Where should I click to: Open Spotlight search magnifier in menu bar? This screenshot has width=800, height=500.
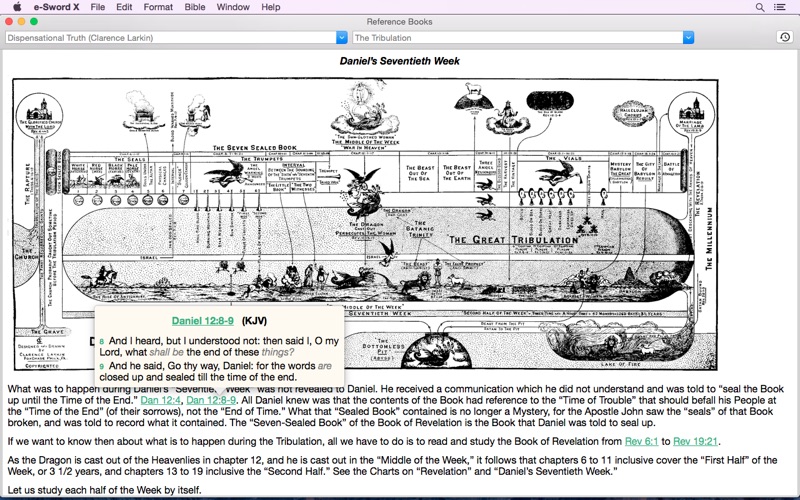(x=760, y=7)
